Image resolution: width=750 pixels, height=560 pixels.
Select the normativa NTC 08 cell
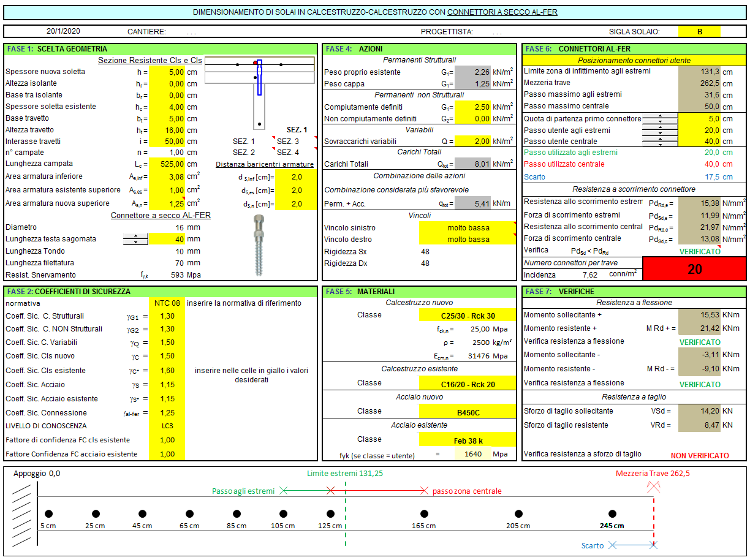click(x=167, y=303)
